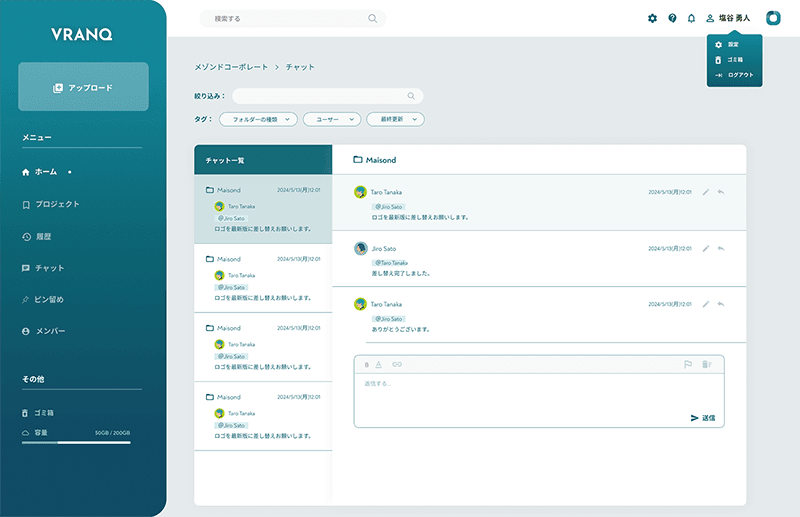Expand the 最終更新 sort dropdown
This screenshot has height=517, width=800.
coord(396,119)
